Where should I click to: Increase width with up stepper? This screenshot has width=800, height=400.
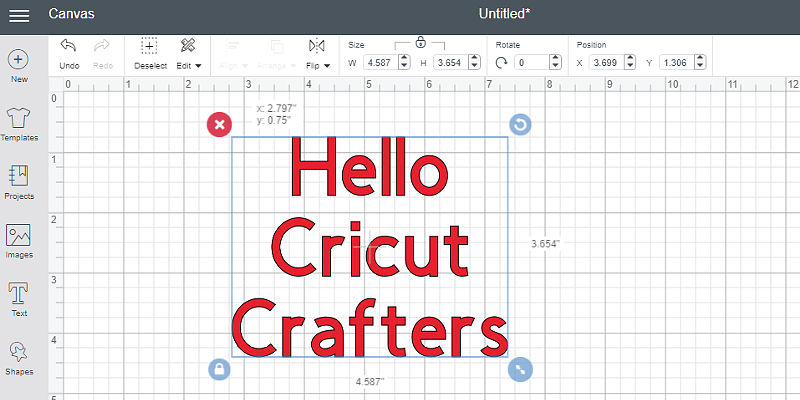pos(404,59)
